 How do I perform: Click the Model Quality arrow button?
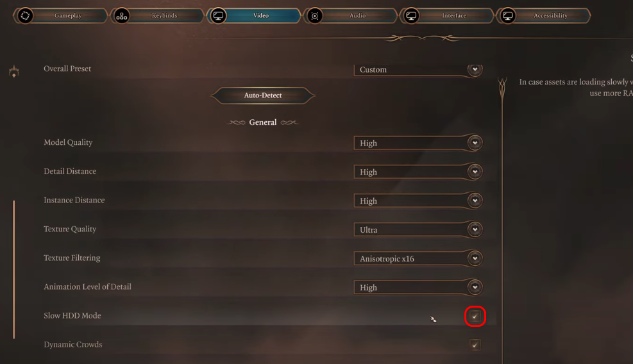475,143
